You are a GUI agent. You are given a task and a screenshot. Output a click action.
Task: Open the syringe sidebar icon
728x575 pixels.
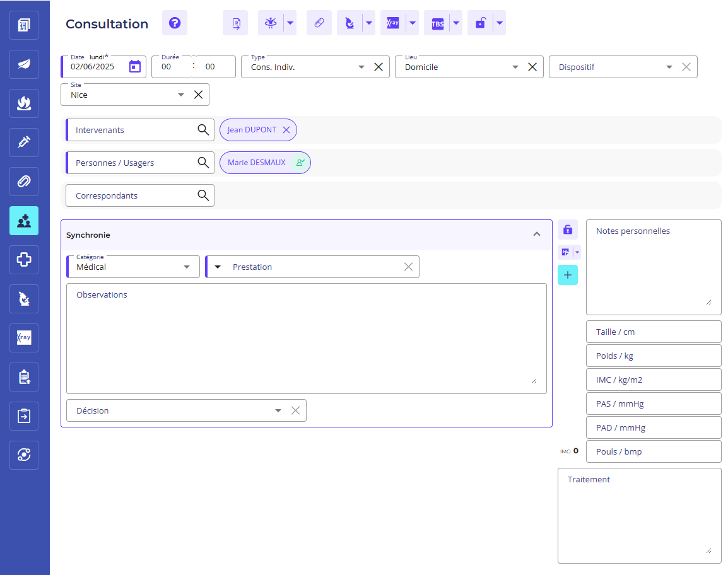tap(24, 142)
